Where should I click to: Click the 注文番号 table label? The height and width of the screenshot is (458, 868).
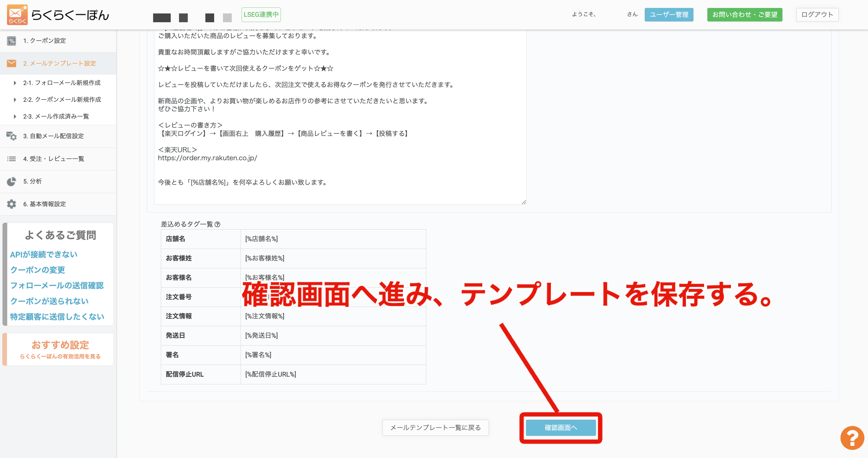(x=178, y=297)
